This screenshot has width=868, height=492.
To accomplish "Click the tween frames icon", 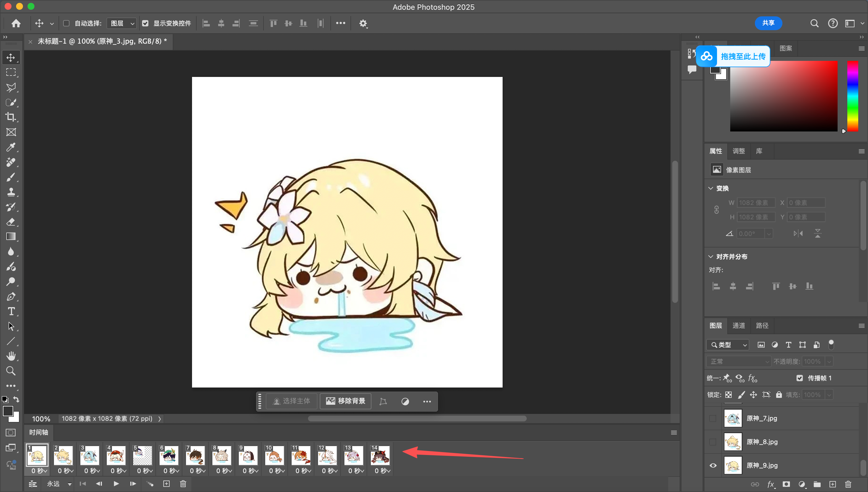I will tap(150, 484).
